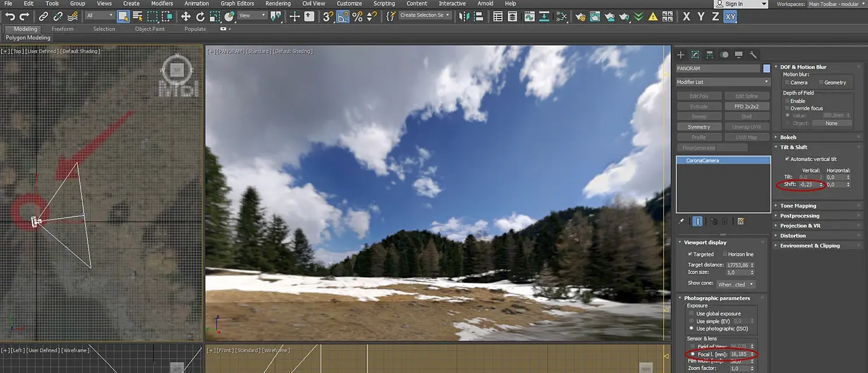Viewport: 868px width, 373px height.
Task: Open the selection filter All dropdown
Action: (100, 16)
